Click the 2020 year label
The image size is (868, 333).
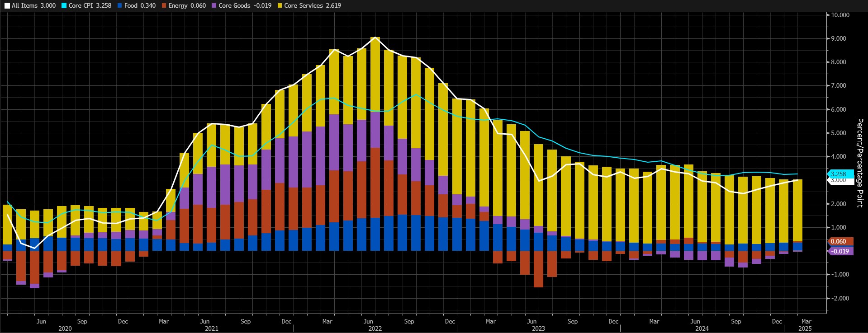coord(65,328)
